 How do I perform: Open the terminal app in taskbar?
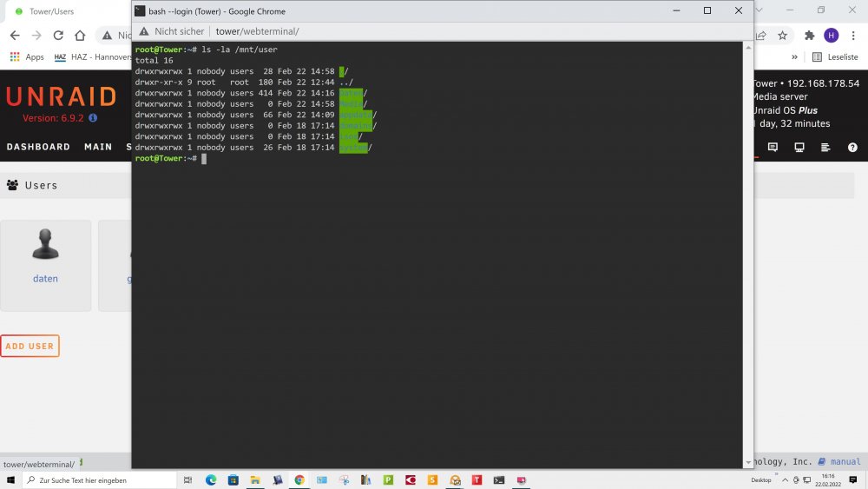[x=499, y=480]
